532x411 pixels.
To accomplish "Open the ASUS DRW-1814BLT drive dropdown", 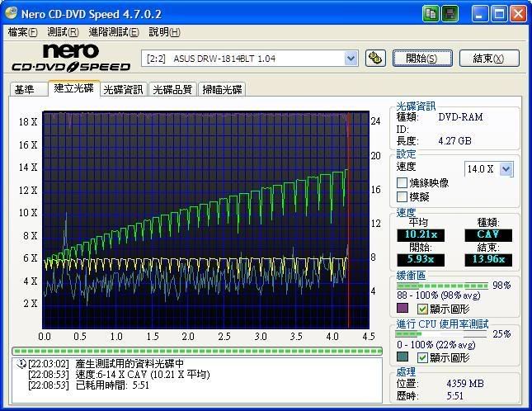I will pos(351,59).
